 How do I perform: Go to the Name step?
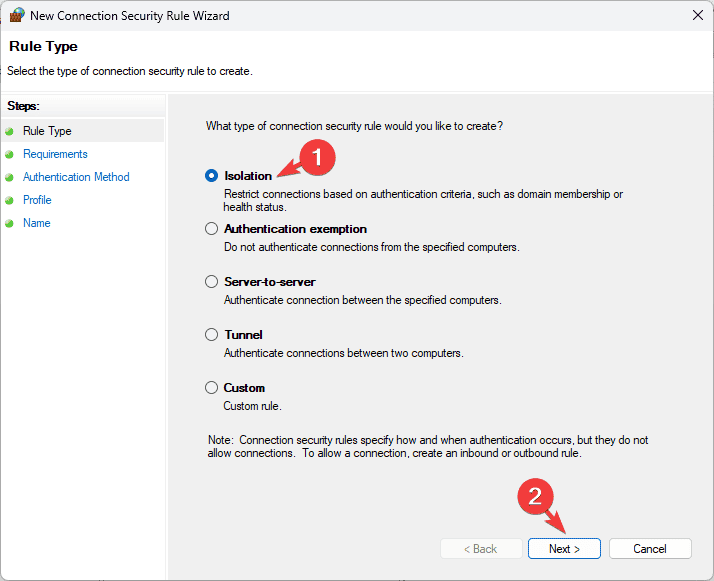point(36,223)
